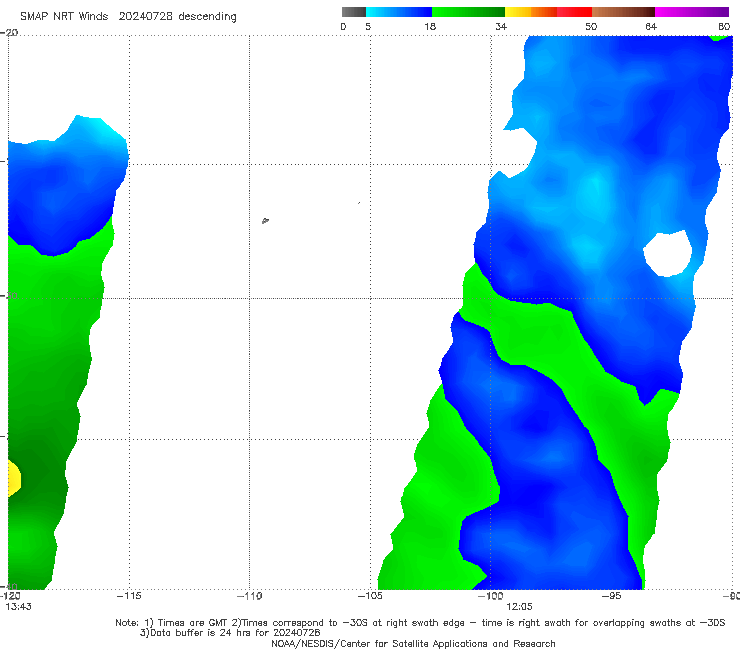740x650 pixels.
Task: Click the date '20240728' in the title
Action: click(x=145, y=16)
